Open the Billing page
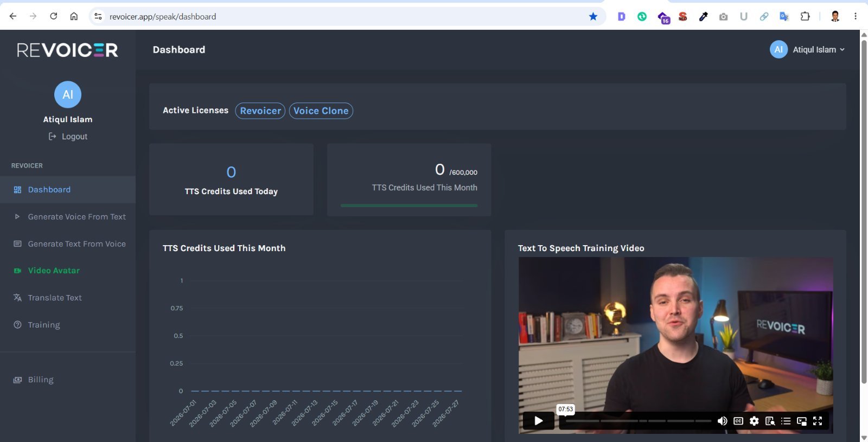 tap(68, 380)
